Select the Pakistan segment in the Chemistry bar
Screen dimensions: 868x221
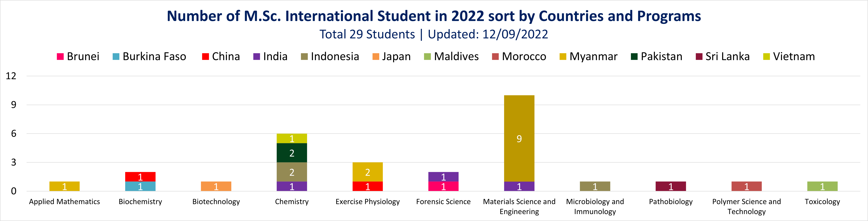(292, 153)
